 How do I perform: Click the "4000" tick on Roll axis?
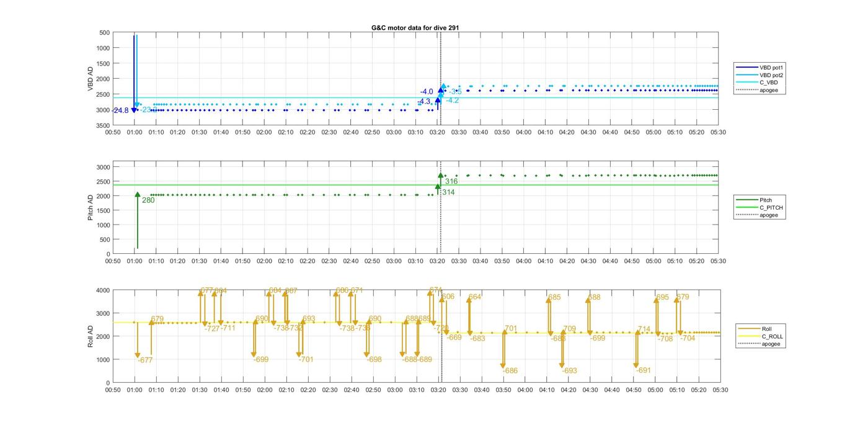[x=103, y=290]
